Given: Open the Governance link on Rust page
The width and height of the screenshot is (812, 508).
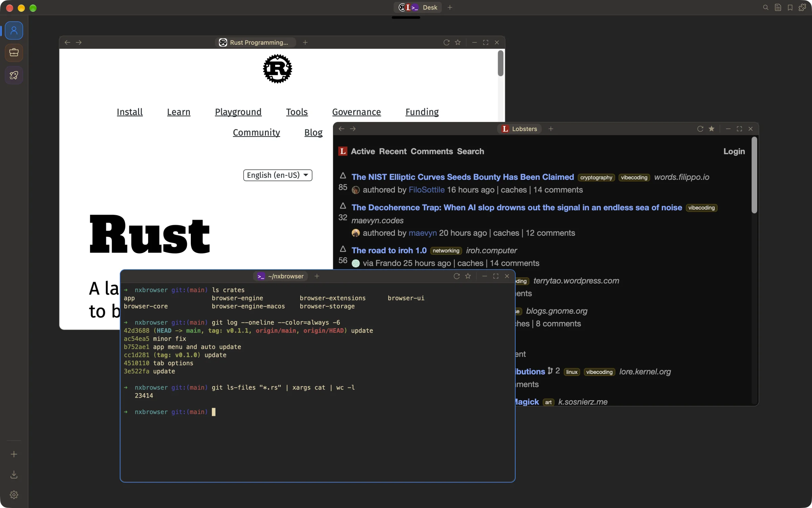Looking at the screenshot, I should point(356,112).
